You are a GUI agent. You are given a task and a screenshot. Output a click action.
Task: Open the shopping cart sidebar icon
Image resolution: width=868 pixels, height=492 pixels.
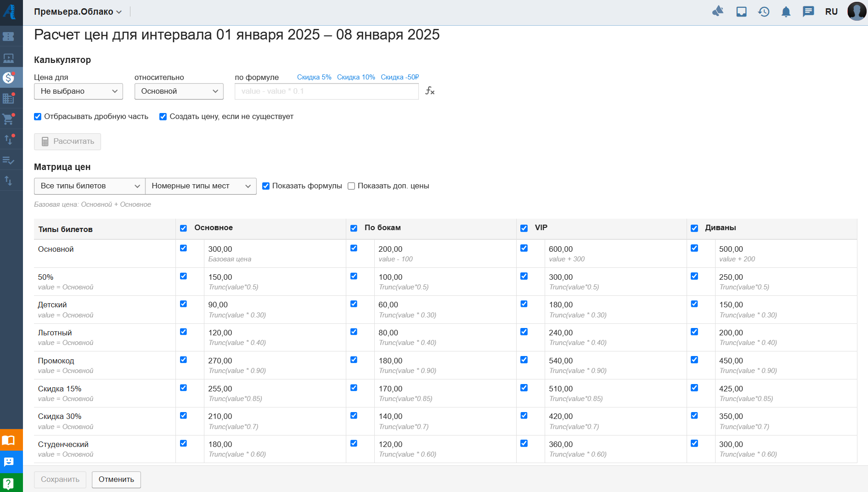pyautogui.click(x=9, y=119)
